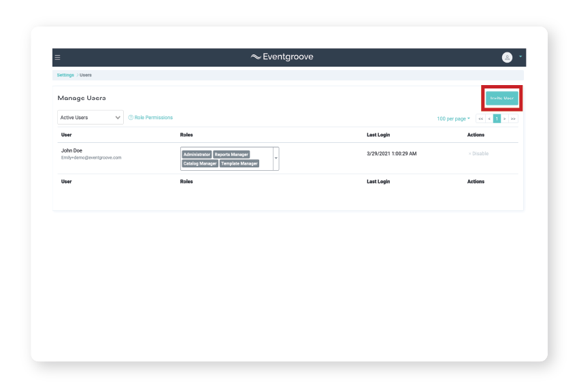Jump to the last page of users
The width and height of the screenshot is (579, 392).
pyautogui.click(x=513, y=118)
